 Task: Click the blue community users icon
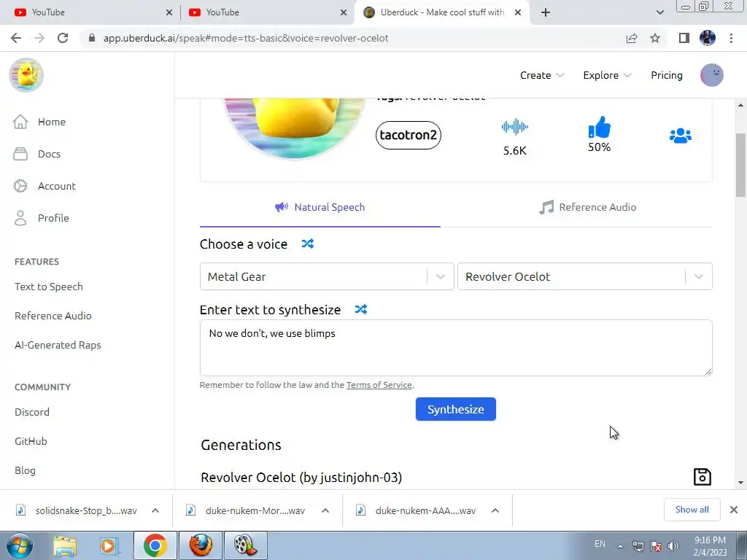point(681,136)
